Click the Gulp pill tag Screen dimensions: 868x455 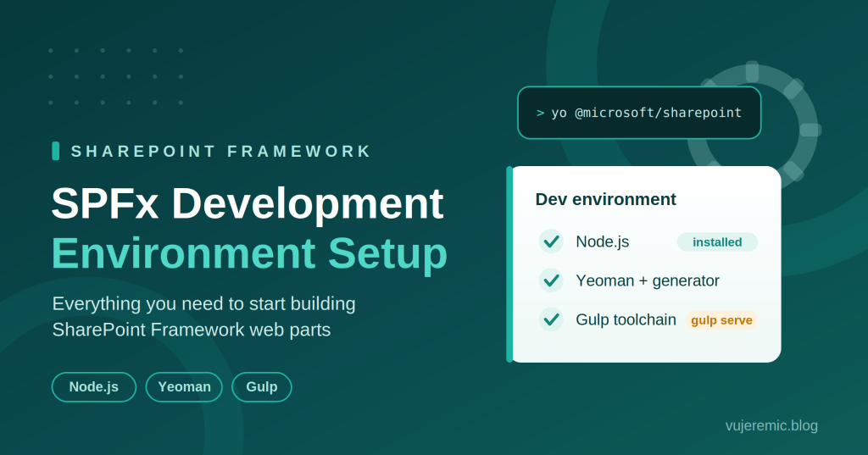point(261,387)
